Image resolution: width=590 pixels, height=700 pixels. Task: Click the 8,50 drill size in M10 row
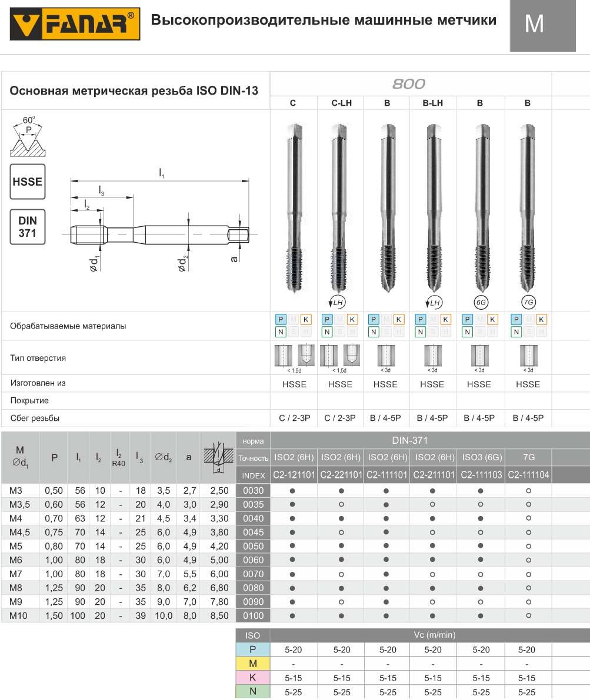219,615
